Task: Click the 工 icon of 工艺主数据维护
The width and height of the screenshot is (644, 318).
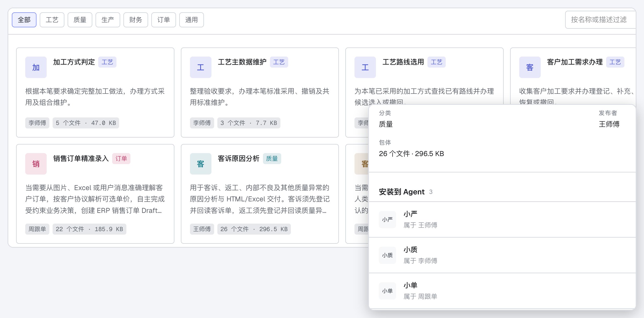Action: pos(201,67)
